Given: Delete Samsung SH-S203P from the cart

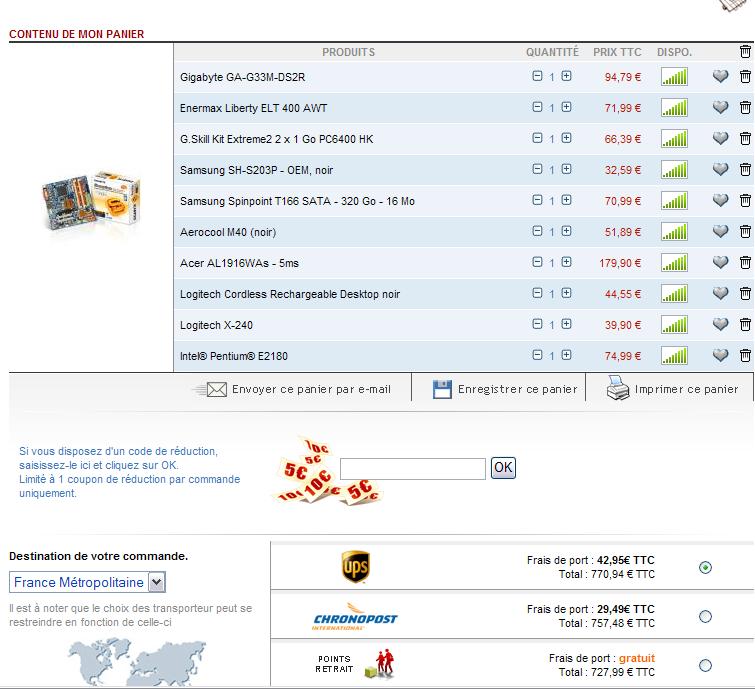Looking at the screenshot, I should 745,169.
